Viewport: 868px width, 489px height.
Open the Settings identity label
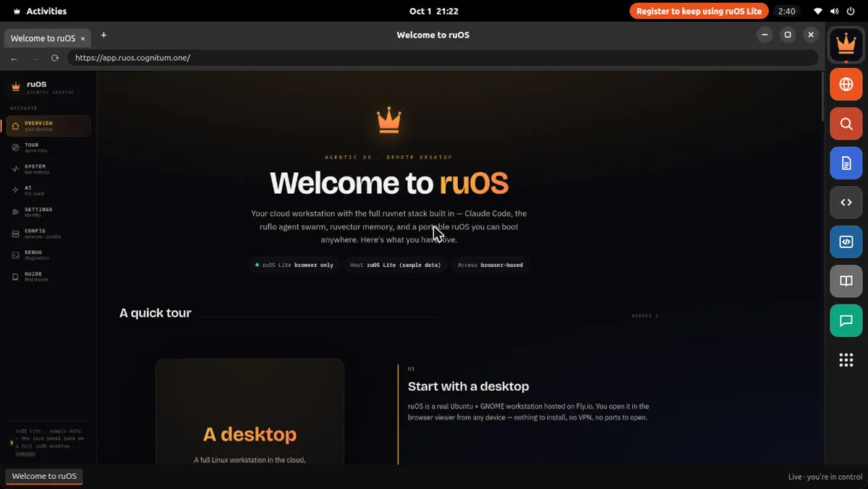click(x=38, y=212)
